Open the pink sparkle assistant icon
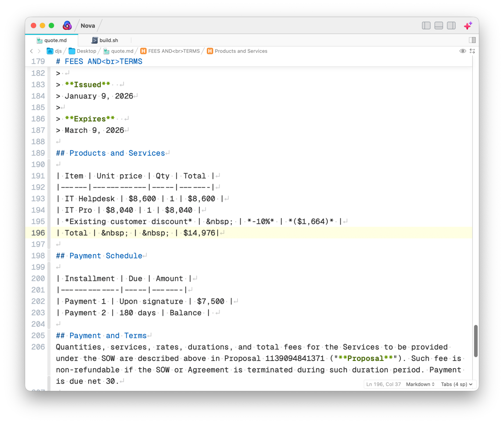The height and width of the screenshot is (424, 504). tap(468, 25)
